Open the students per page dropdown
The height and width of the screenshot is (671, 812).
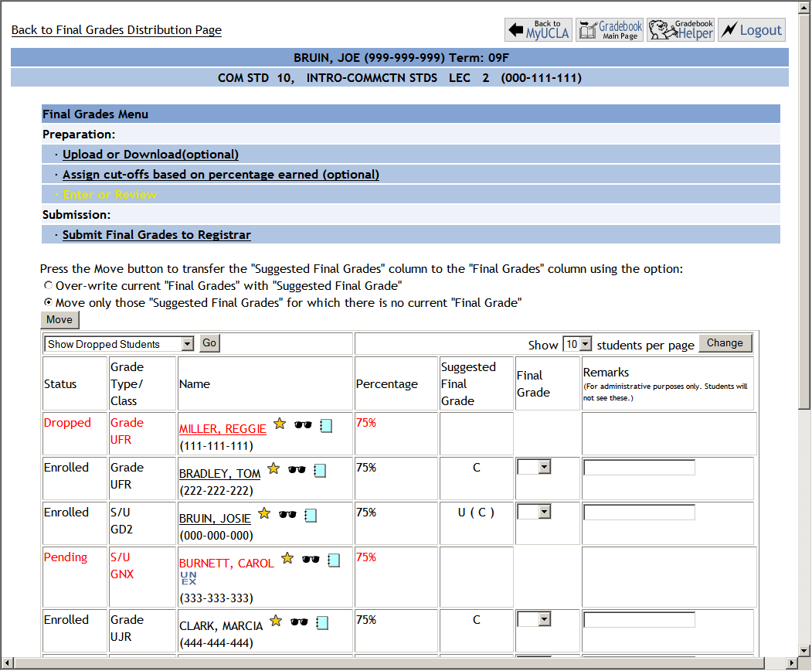pyautogui.click(x=577, y=345)
